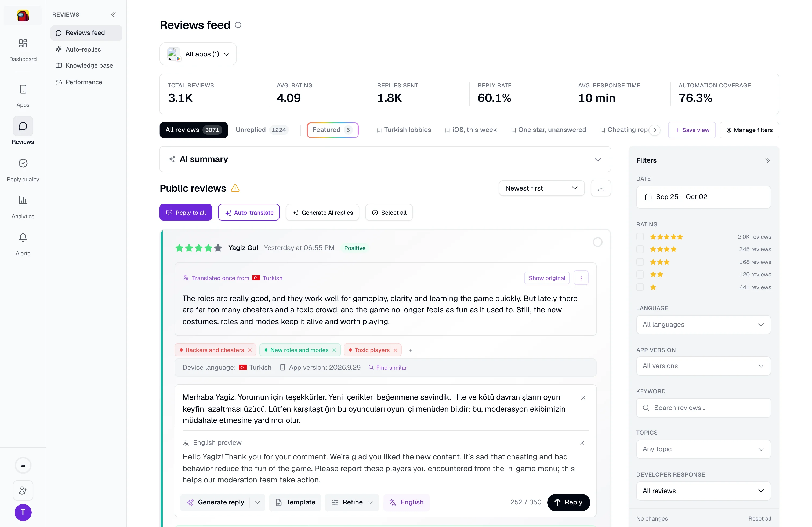This screenshot has height=527, width=812.
Task: Check the five-star rating filter
Action: click(x=640, y=237)
